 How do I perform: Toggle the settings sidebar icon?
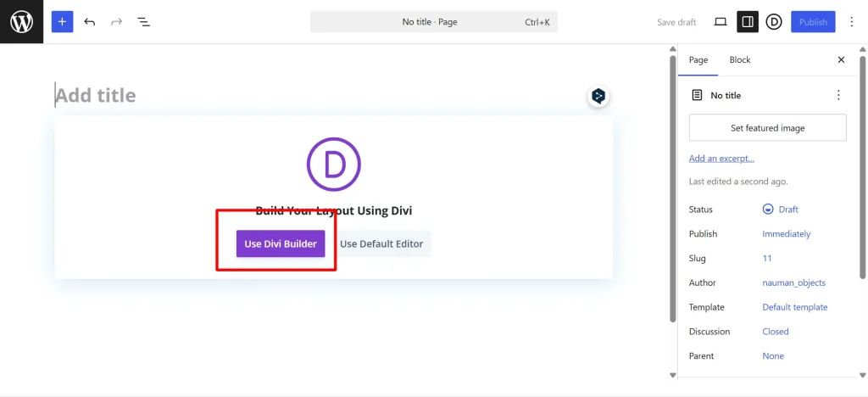748,22
